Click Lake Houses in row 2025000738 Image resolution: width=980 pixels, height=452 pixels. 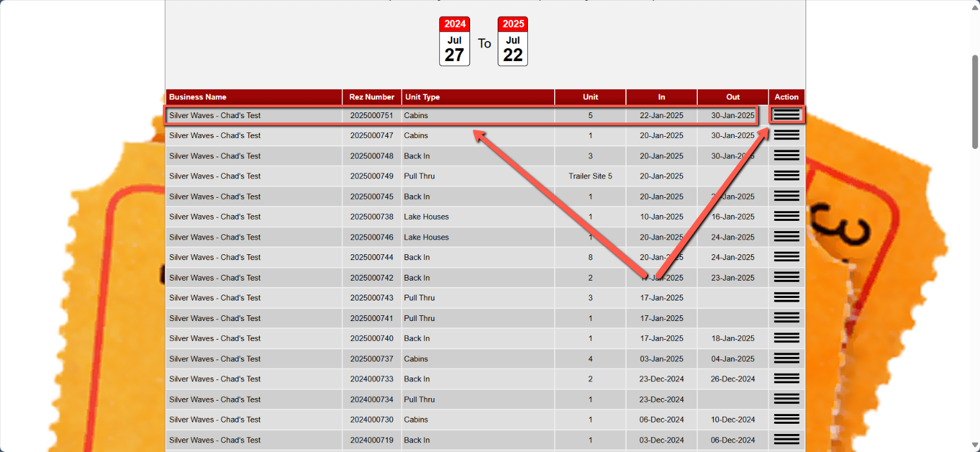427,216
